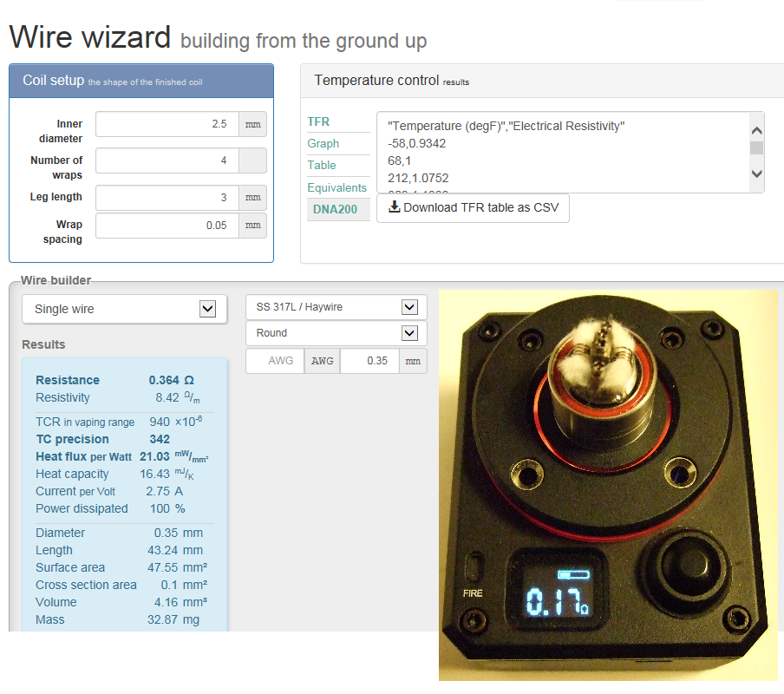Open the Single wire dropdown
784x694 pixels.
(x=124, y=309)
